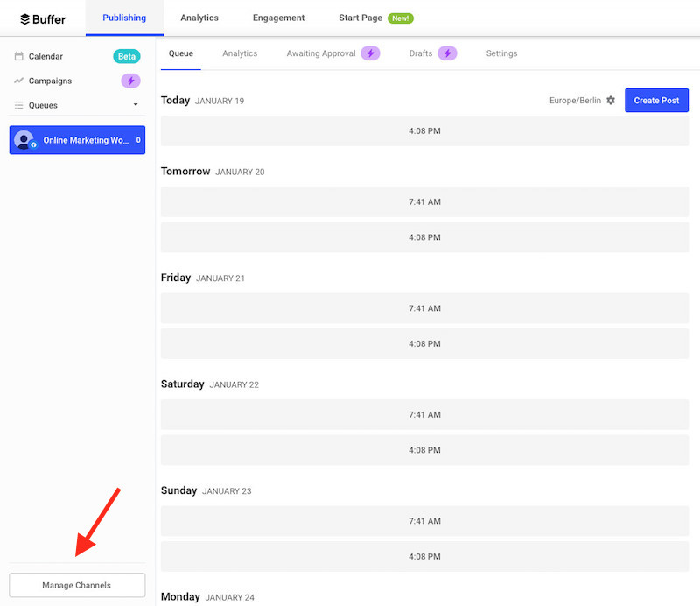Click lightning badge next to Campaigns
The height and width of the screenshot is (606, 700).
[x=130, y=81]
